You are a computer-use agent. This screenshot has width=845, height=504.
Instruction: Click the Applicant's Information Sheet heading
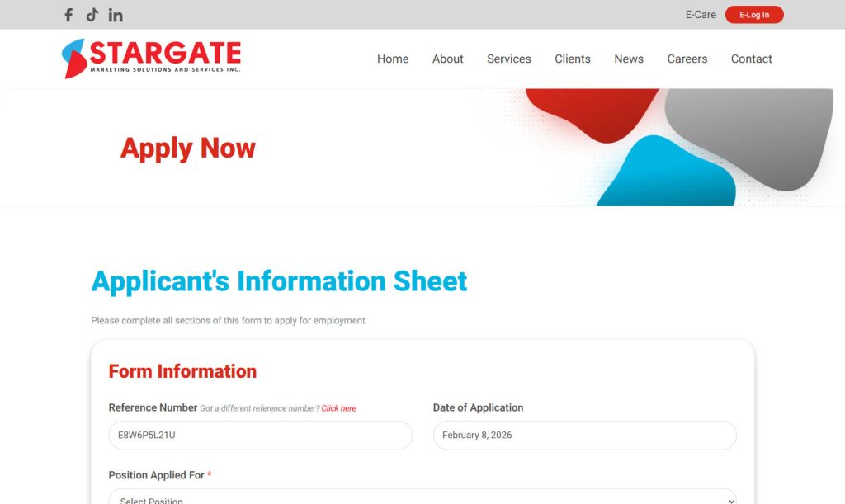[x=279, y=281]
